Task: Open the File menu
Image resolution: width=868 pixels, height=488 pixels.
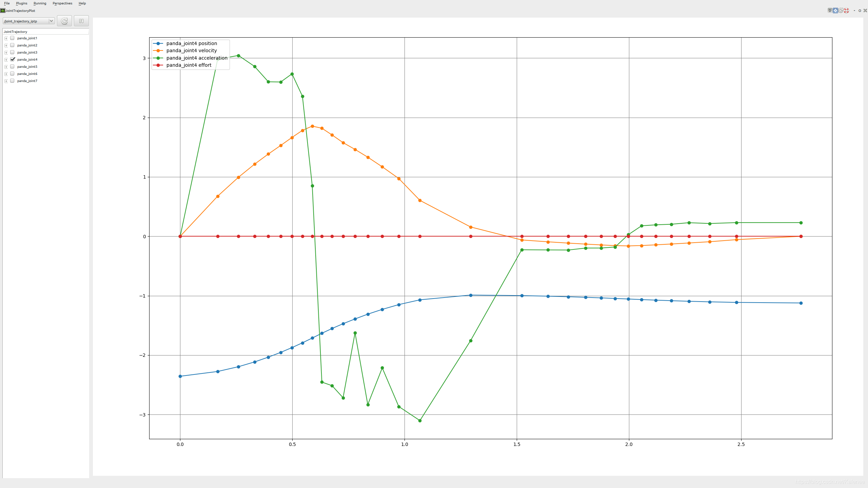Action: 7,3
